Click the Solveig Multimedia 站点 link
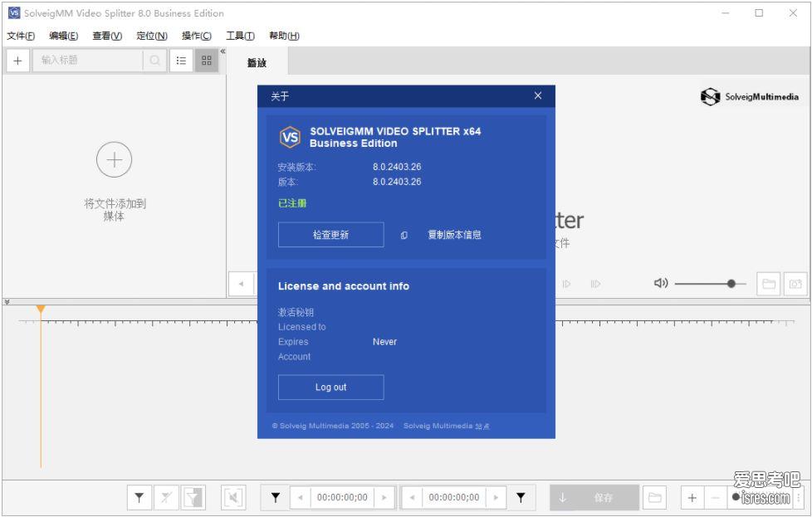This screenshot has width=812, height=517. pyautogui.click(x=447, y=426)
